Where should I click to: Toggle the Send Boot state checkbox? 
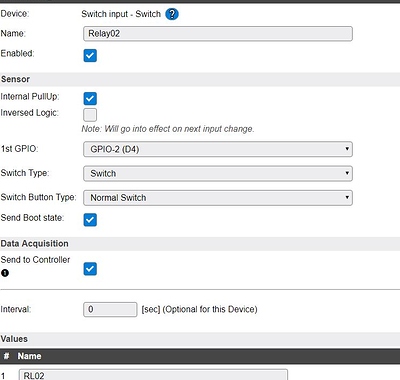pos(90,220)
